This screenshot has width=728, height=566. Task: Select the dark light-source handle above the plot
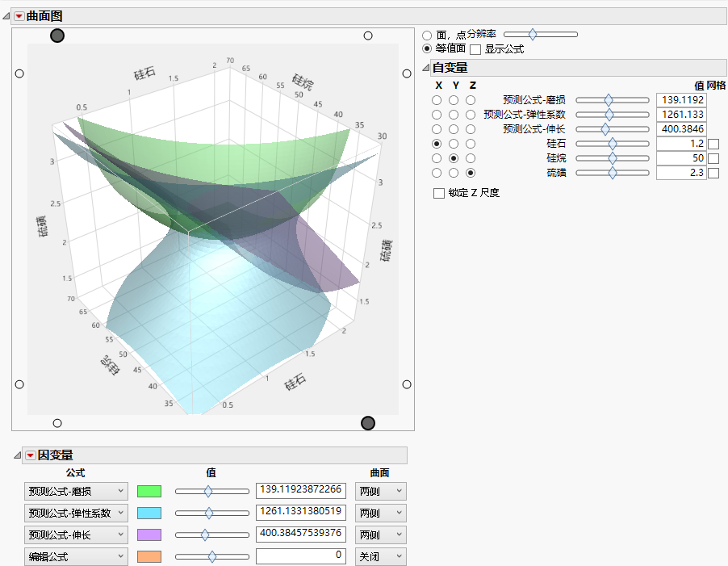[x=56, y=36]
